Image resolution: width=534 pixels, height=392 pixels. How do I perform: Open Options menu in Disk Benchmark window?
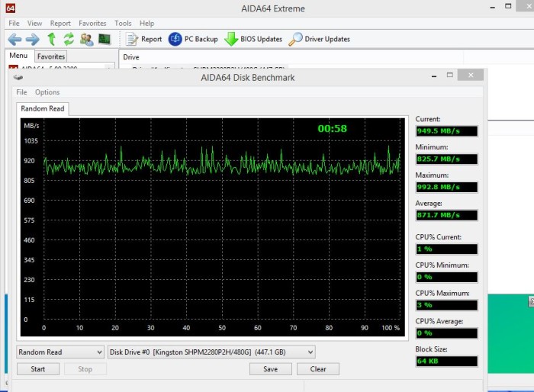[47, 92]
